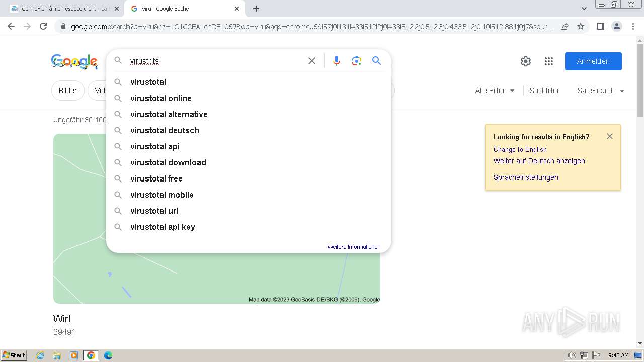The height and width of the screenshot is (362, 644).
Task: Open Microsoft Edge from taskbar
Action: (108, 355)
